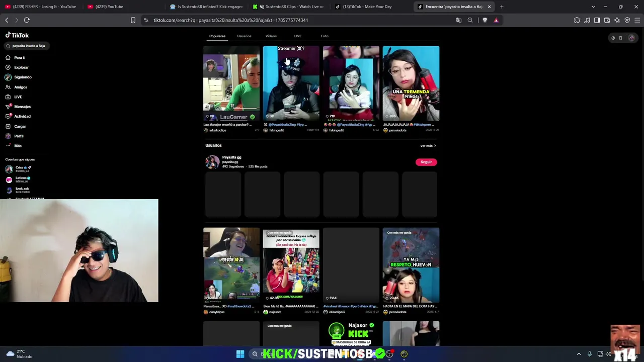Open Windows Start menu
This screenshot has width=644, height=362.
point(240,354)
